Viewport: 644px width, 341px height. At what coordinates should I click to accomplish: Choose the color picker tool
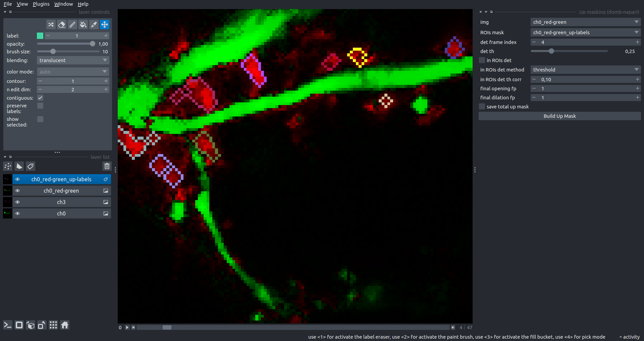click(94, 25)
